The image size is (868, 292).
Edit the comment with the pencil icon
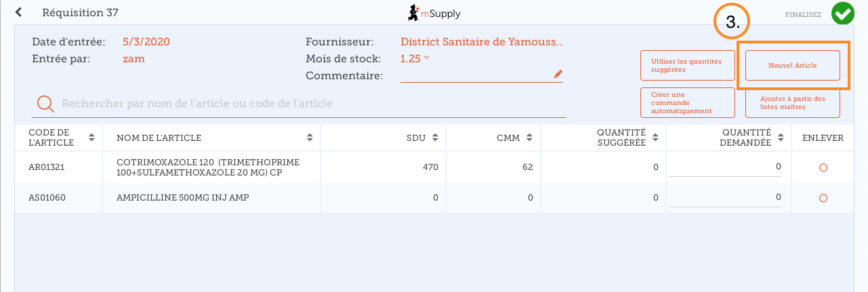558,74
